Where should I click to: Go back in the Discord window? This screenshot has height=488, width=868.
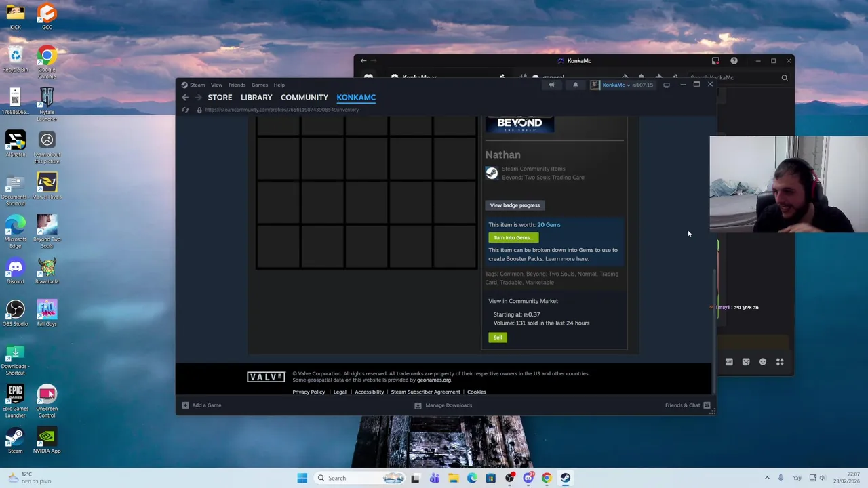[363, 61]
